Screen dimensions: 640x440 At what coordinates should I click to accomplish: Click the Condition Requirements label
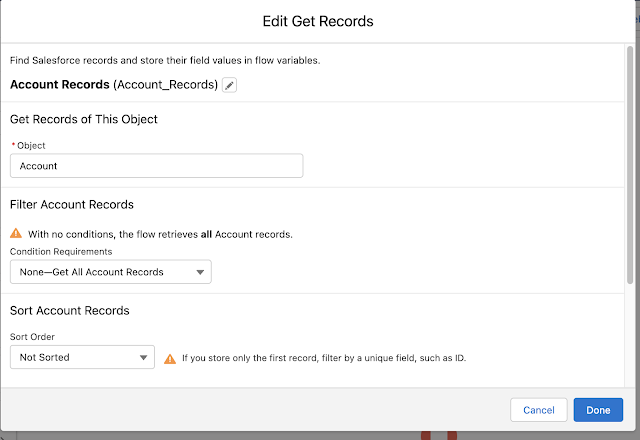61,251
